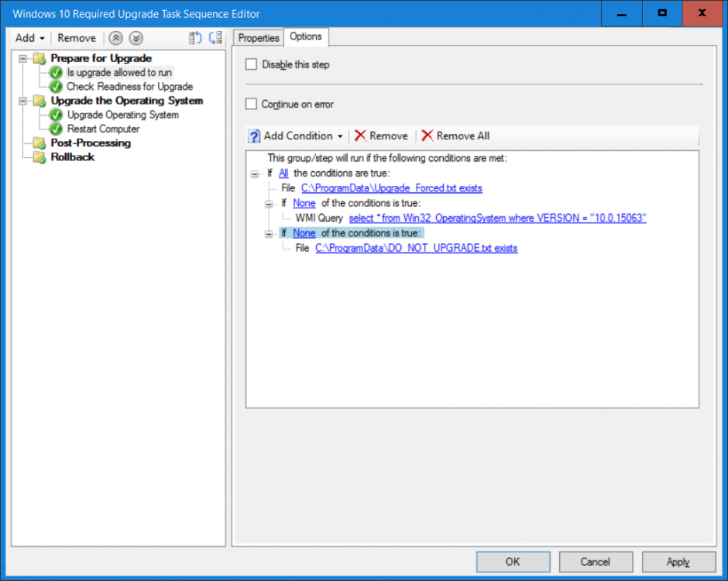The width and height of the screenshot is (728, 581).
Task: Minimize the Task Sequence Editor window
Action: pyautogui.click(x=622, y=14)
